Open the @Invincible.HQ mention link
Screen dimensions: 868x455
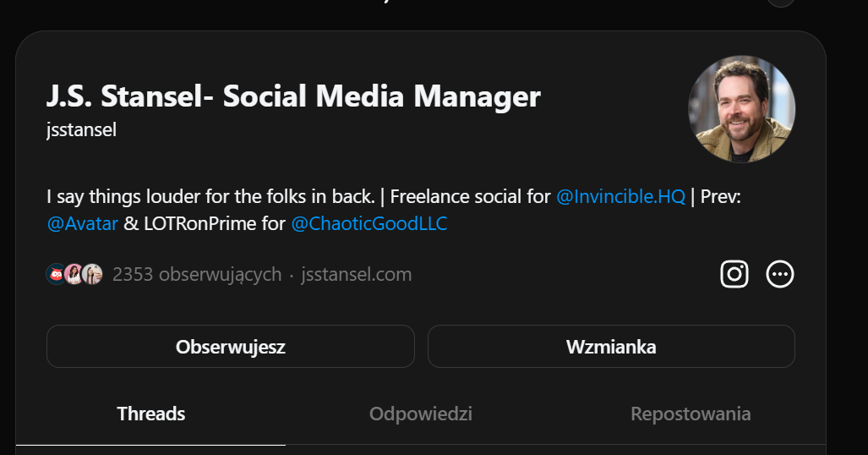[620, 197]
